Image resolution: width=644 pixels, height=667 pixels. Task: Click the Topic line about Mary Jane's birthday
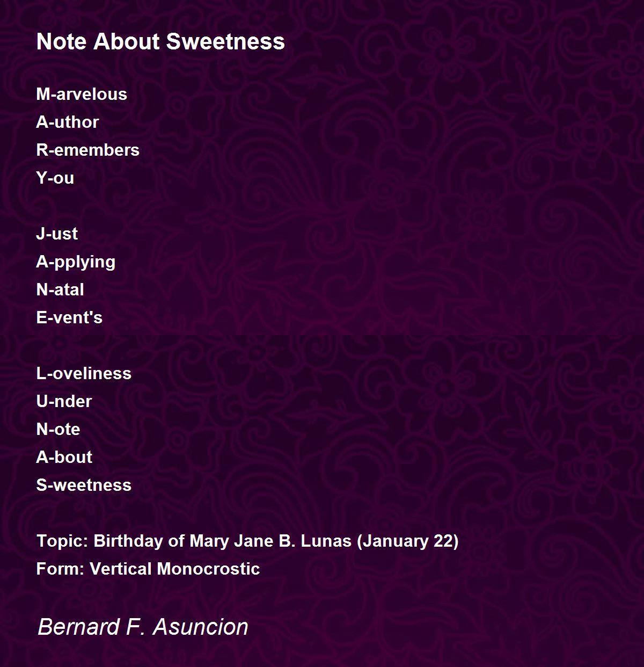247,541
